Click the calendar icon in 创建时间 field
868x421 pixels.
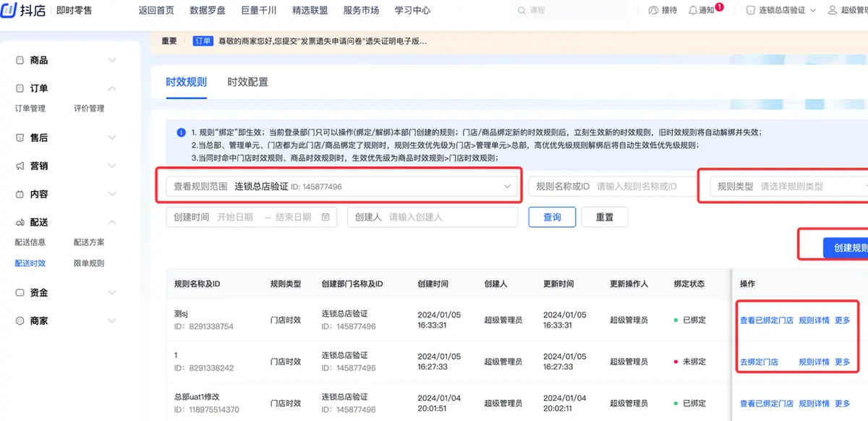[x=325, y=217]
